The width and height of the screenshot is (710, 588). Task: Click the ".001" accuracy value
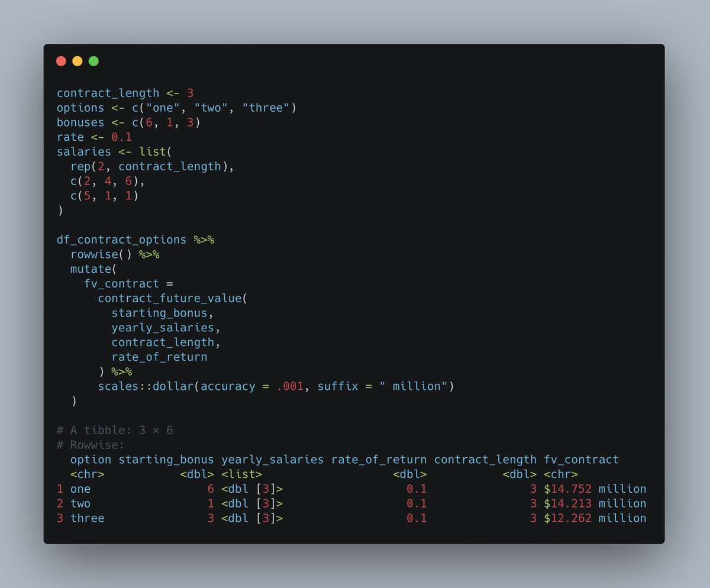click(290, 386)
